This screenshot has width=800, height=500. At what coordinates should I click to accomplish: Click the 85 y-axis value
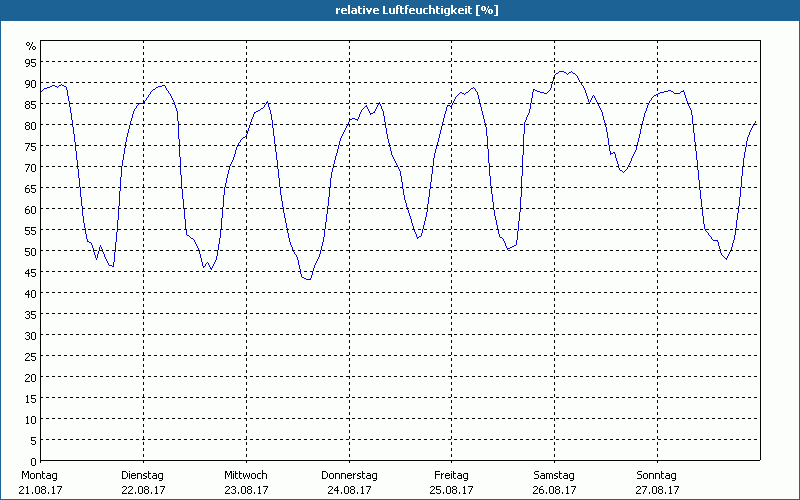pyautogui.click(x=31, y=105)
